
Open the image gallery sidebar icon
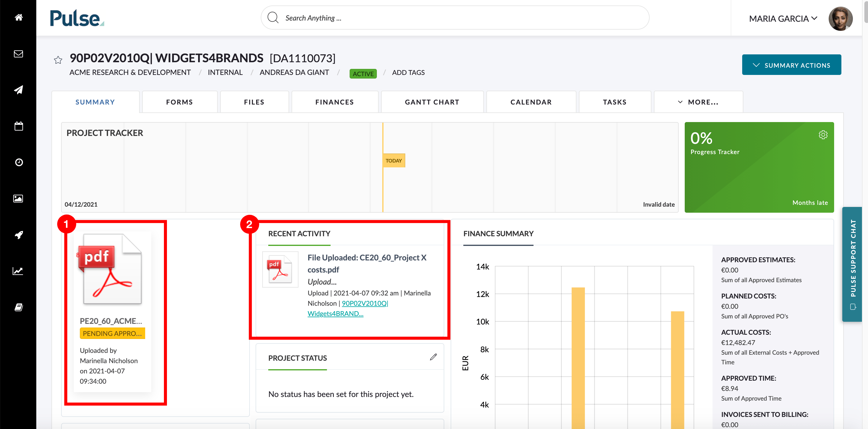click(18, 198)
